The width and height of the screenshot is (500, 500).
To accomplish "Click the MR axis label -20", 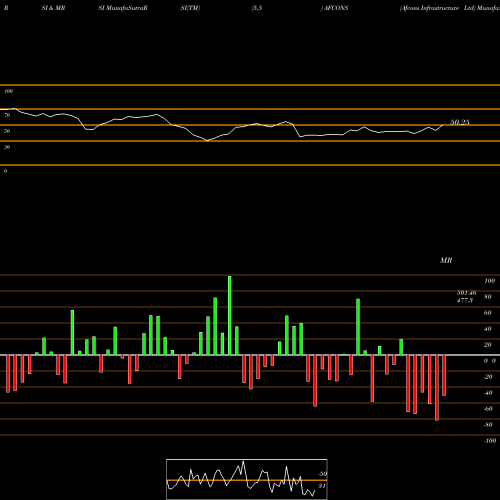I will [x=488, y=377].
